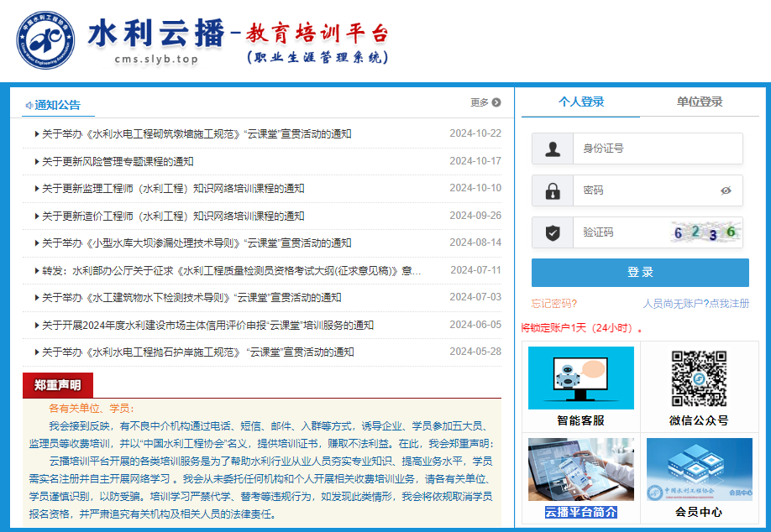Click the speaker icon beside 通知公告
This screenshot has width=771, height=532.
[x=29, y=105]
